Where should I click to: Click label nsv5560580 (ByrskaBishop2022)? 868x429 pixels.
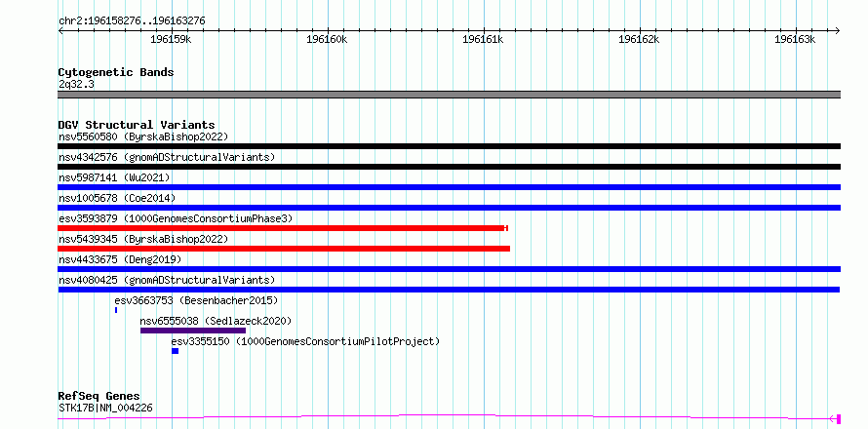pos(143,136)
